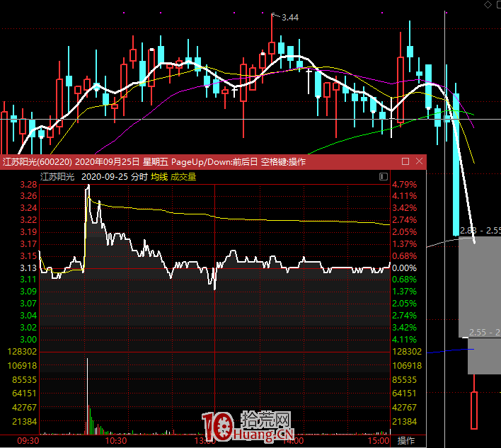This screenshot has width=501, height=448.
Task: Click the tallest white intraday volume spike bar
Action: (87, 396)
